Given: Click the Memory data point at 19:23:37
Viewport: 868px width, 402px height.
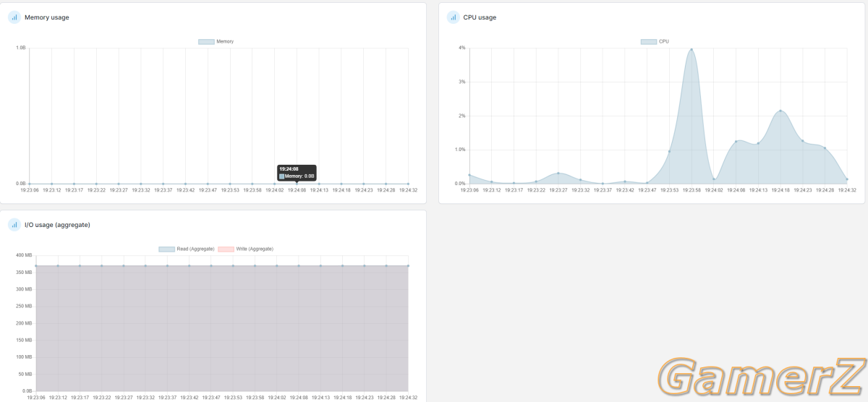Looking at the screenshot, I should 163,184.
